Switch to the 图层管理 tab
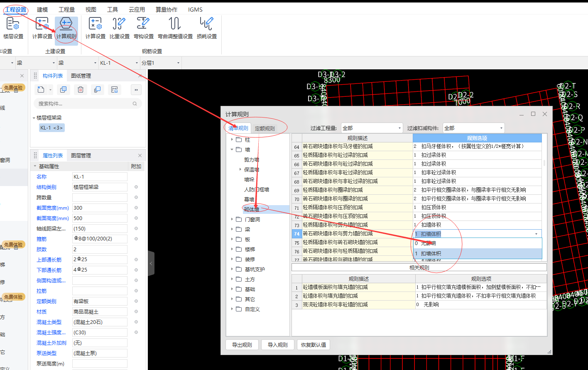The height and width of the screenshot is (370, 588). [x=81, y=155]
